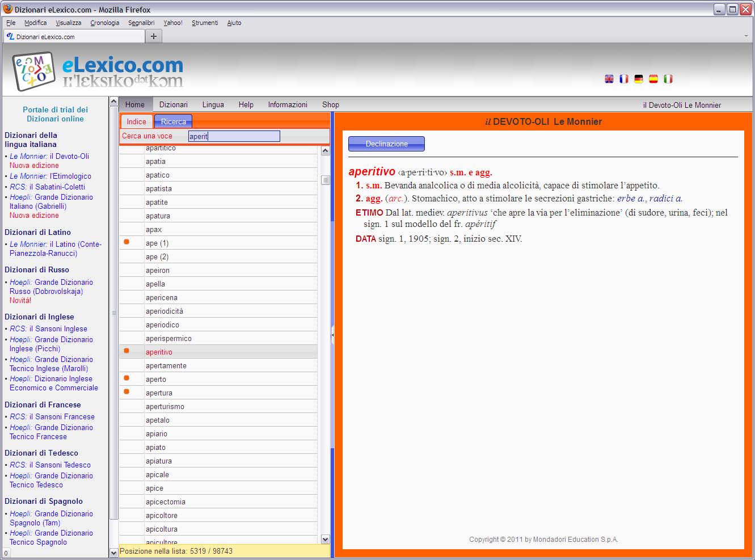Click the word list scroll-up arrow
The width and height of the screenshot is (755, 560).
coord(325,150)
